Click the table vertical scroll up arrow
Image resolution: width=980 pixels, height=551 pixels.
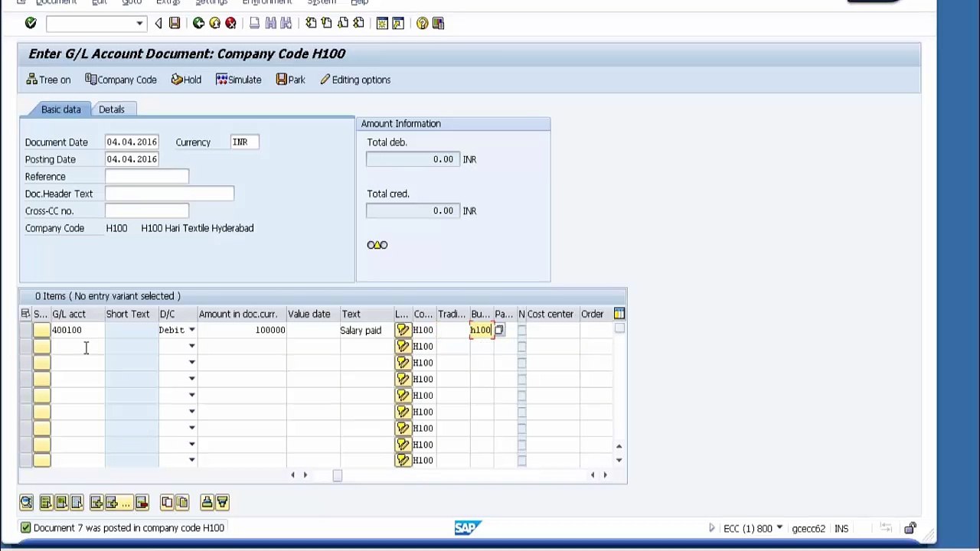click(x=619, y=445)
